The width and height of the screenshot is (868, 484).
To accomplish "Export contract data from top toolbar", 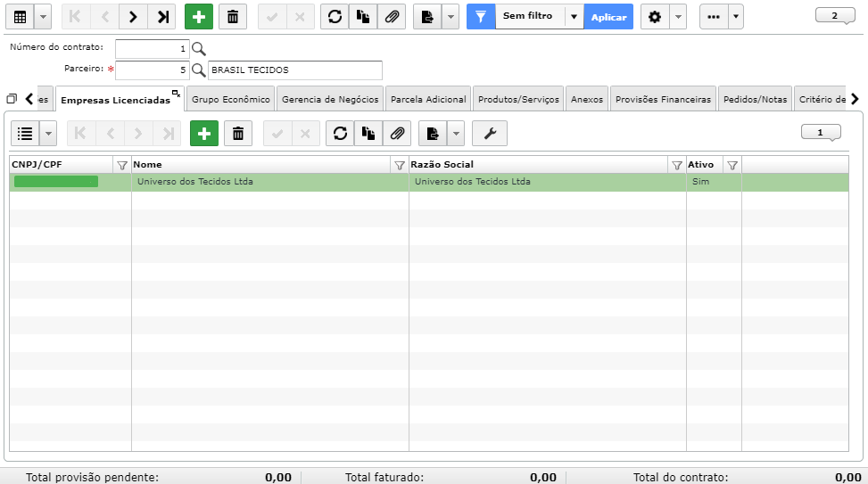I will pos(428,17).
